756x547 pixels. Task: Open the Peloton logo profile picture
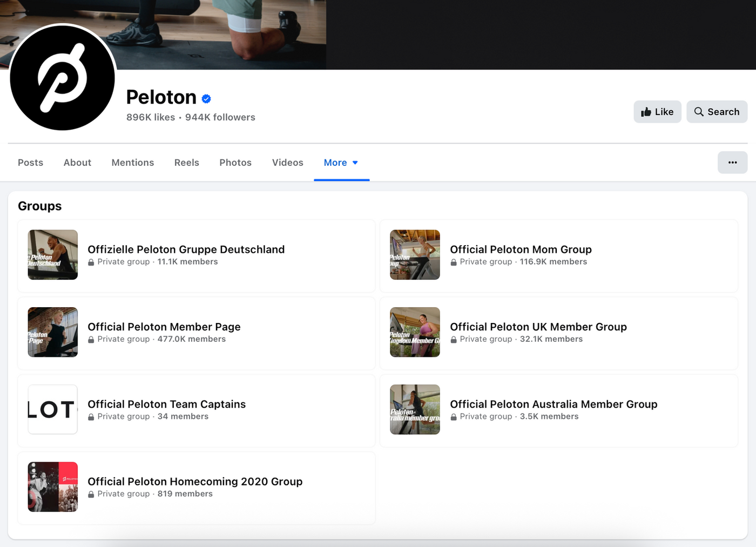(63, 78)
